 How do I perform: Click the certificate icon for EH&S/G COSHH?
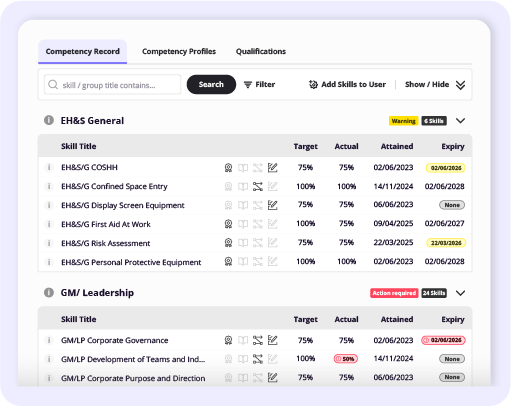tap(228, 168)
